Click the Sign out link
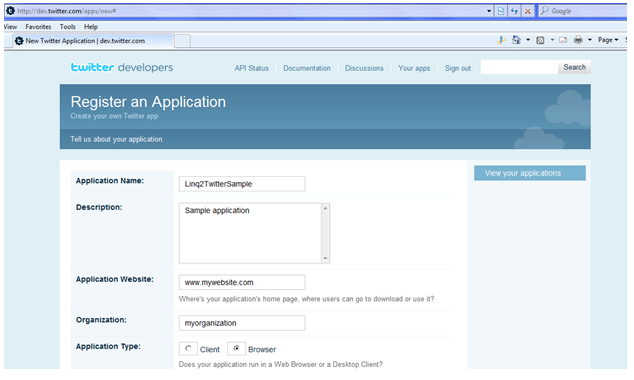Image resolution: width=634 pixels, height=380 pixels. (x=458, y=68)
